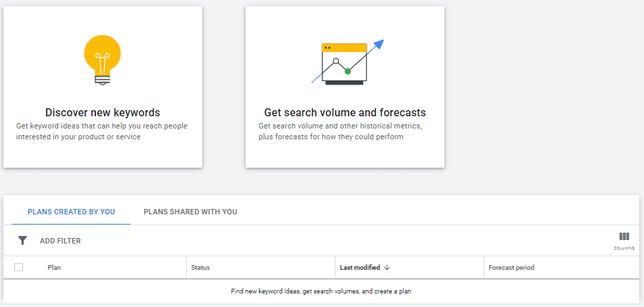Screen dimensions: 644x307
Task: Open the Plans Shared With You tab
Action: 190,212
